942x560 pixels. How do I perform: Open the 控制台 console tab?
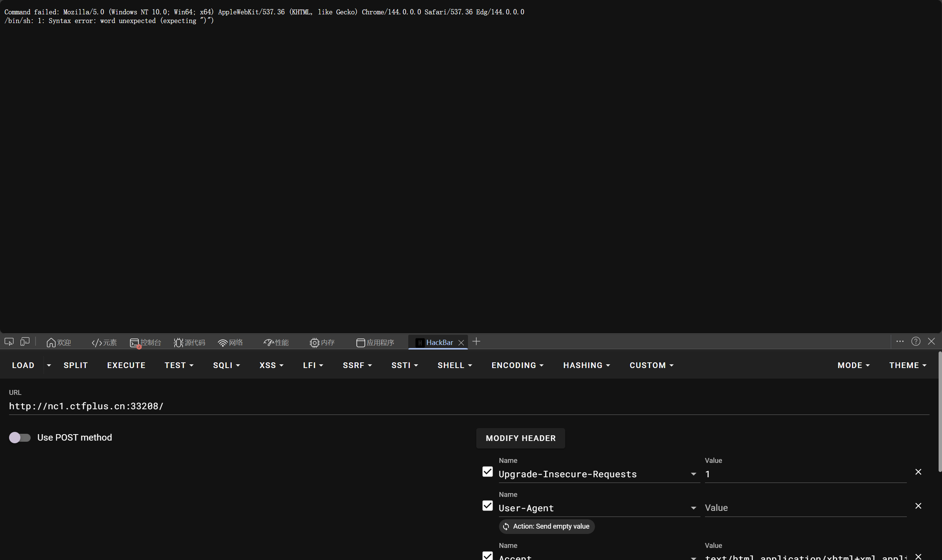click(x=146, y=343)
